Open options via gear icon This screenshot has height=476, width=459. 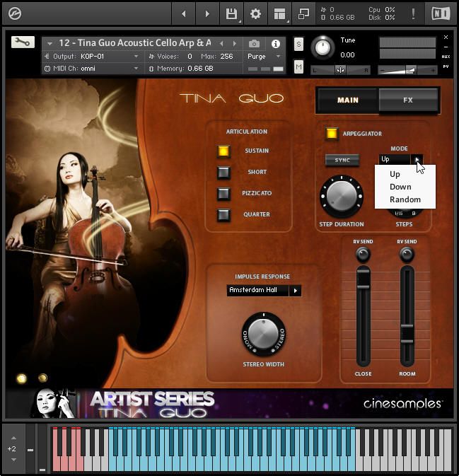point(255,13)
